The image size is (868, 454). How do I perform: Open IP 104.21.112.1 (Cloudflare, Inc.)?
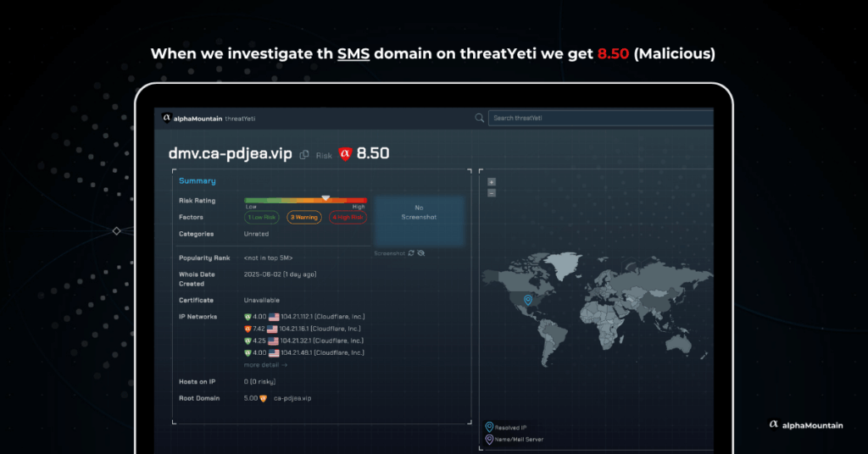pyautogui.click(x=322, y=317)
